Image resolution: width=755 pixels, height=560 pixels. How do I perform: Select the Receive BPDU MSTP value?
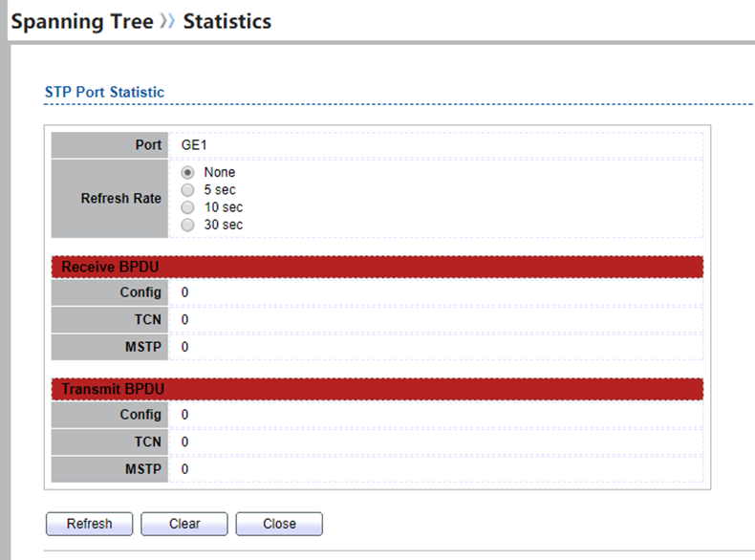click(x=185, y=346)
